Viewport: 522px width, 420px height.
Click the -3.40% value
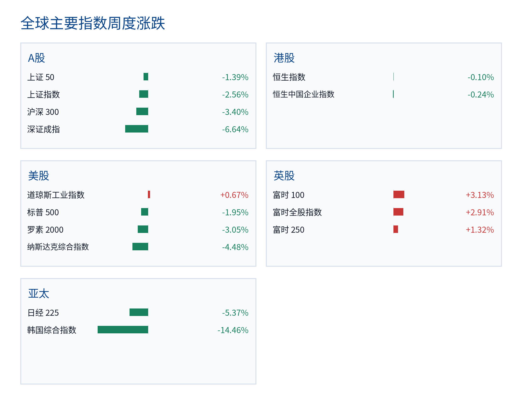click(x=235, y=112)
